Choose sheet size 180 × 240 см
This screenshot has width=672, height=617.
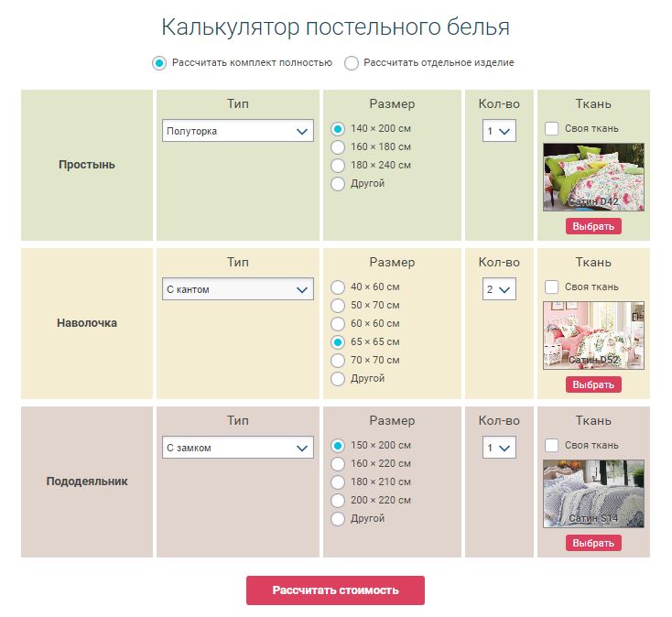click(x=338, y=165)
